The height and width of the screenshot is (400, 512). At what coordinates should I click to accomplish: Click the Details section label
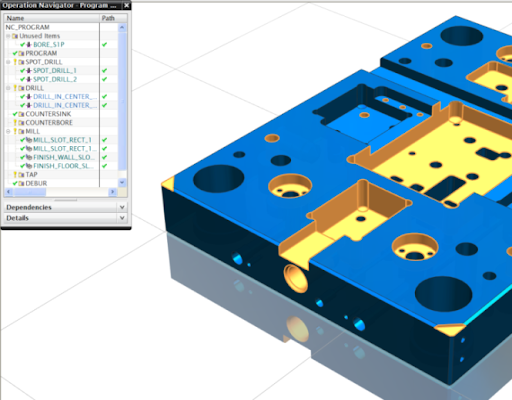17,218
